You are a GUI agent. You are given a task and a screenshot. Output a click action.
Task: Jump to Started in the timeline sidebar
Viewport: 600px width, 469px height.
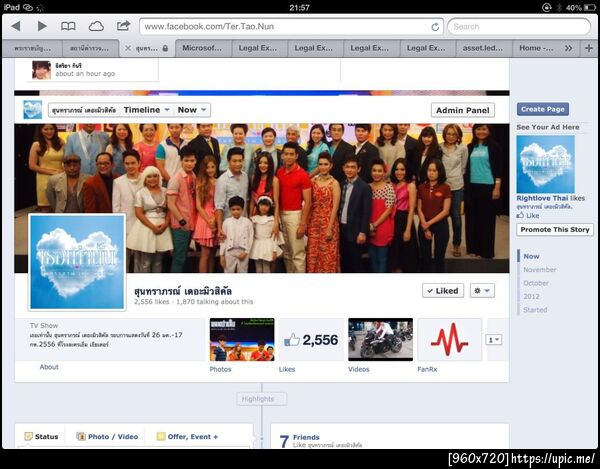click(535, 310)
